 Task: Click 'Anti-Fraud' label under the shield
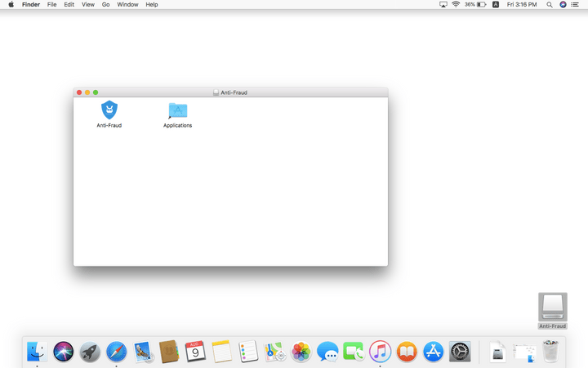point(109,125)
